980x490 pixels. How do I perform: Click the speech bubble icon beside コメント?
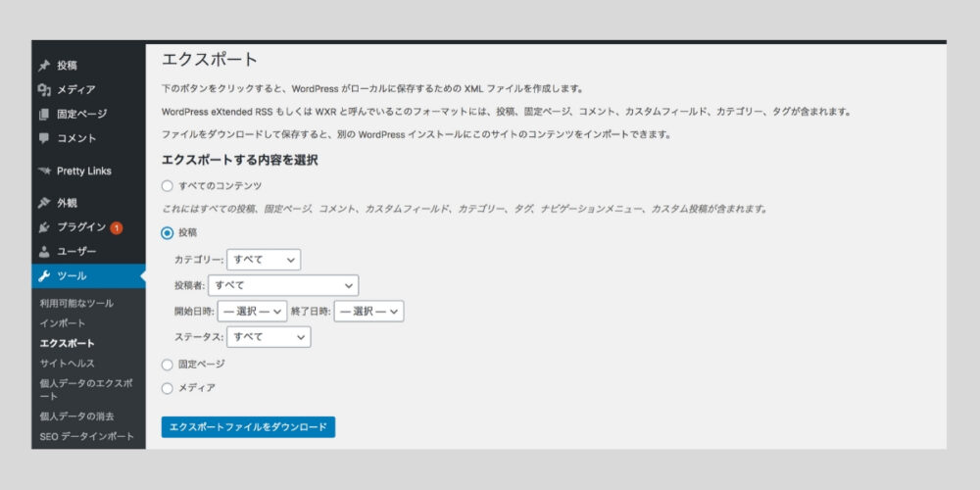44,138
